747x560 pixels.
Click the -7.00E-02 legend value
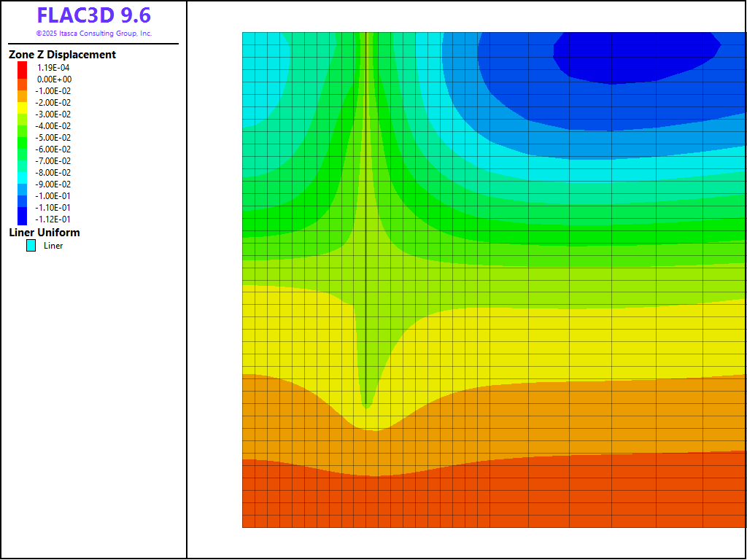coord(54,160)
